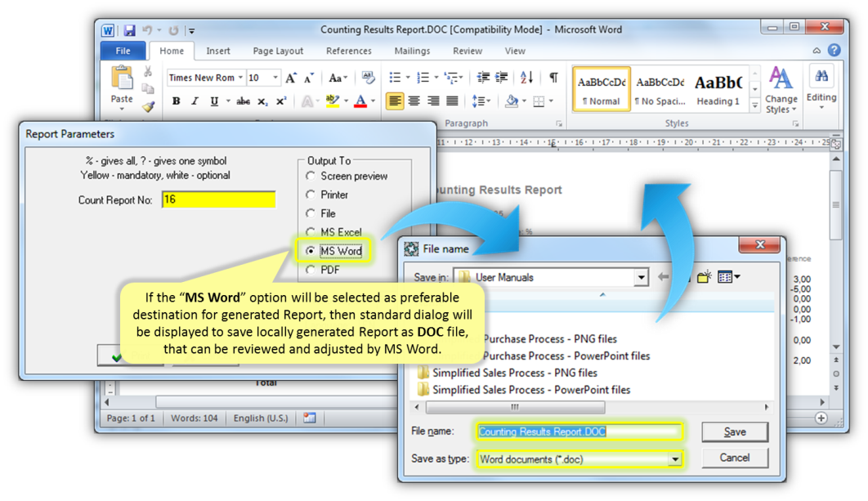
Task: Apply the yellow text highlight color
Action: coord(332,101)
